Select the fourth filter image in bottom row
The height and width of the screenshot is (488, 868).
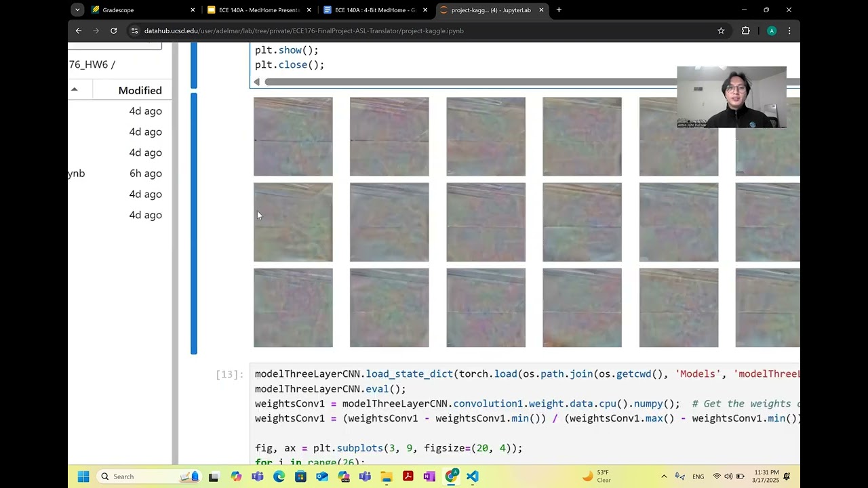coord(582,308)
